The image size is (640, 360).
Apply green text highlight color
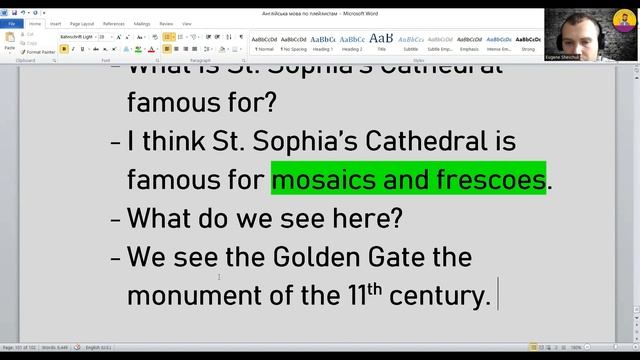138,49
